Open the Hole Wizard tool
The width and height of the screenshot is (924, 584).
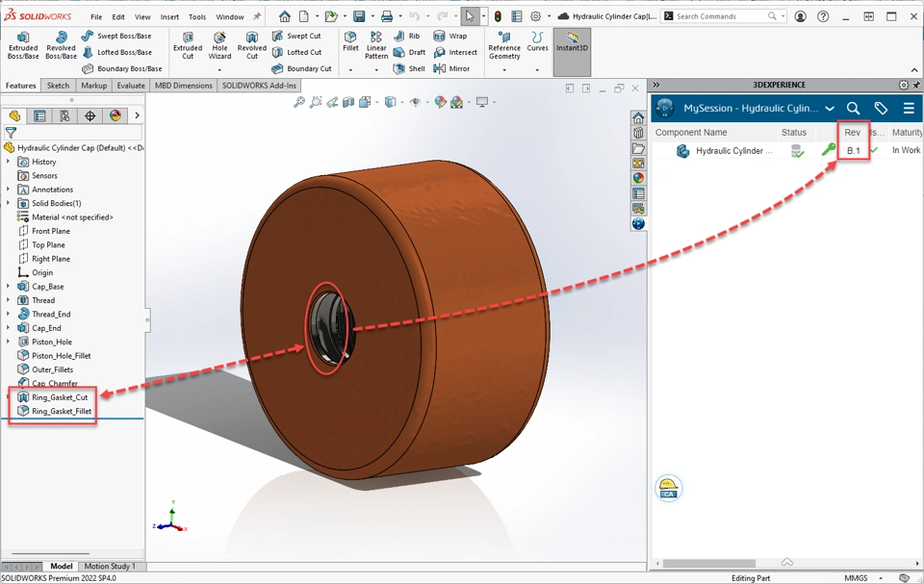tap(219, 45)
